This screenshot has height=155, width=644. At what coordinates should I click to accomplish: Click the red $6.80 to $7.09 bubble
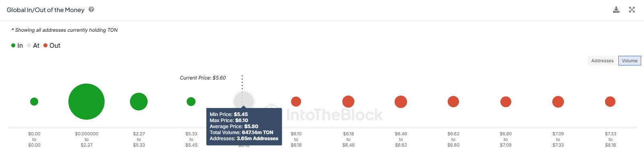(x=506, y=102)
